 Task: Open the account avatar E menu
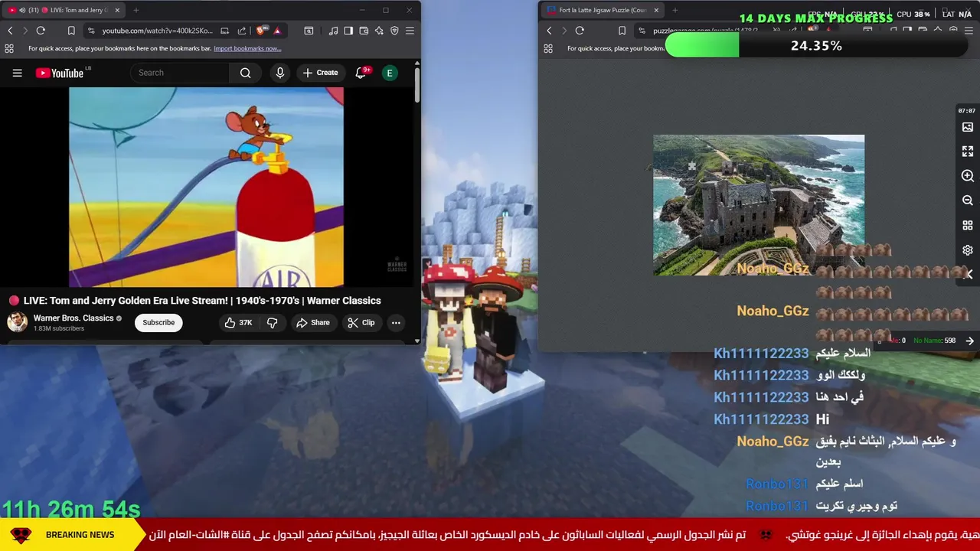pyautogui.click(x=390, y=73)
